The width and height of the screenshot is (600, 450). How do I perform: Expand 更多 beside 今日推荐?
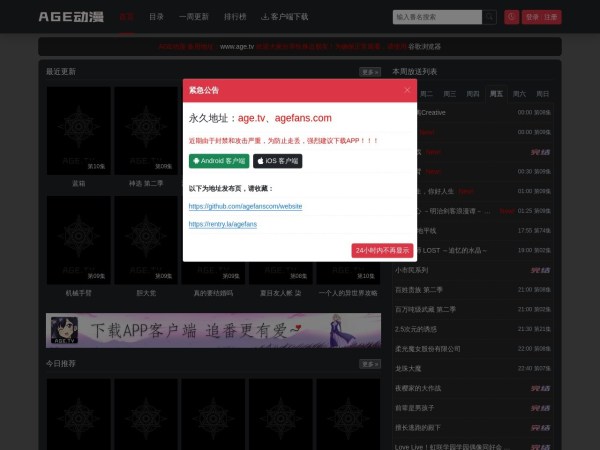(x=369, y=364)
